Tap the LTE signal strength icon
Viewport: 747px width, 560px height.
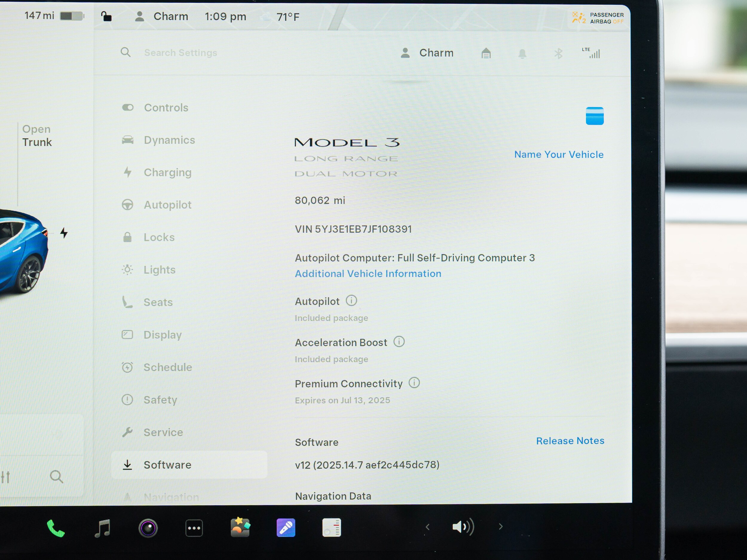tap(591, 53)
